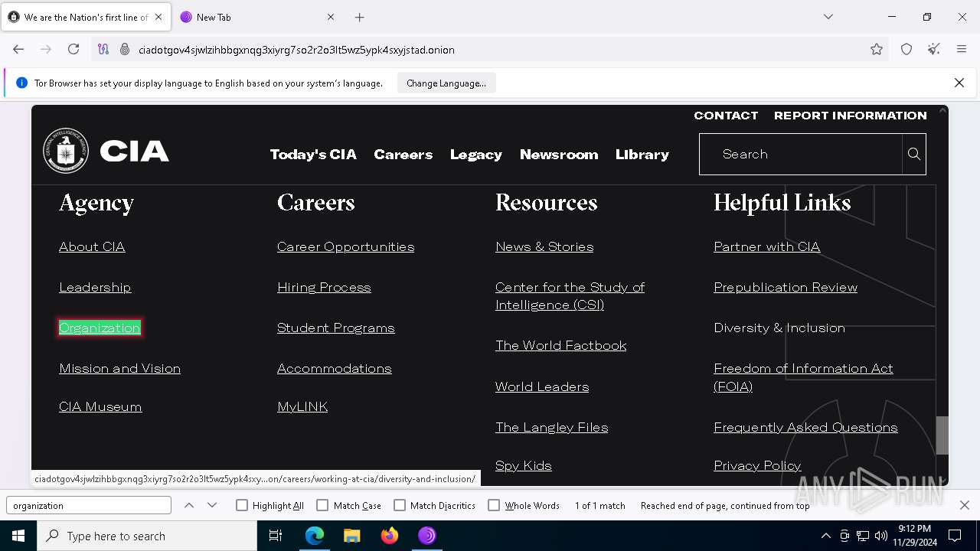Go back using the browser back arrow
Screen dimensions: 980x551
point(18,50)
